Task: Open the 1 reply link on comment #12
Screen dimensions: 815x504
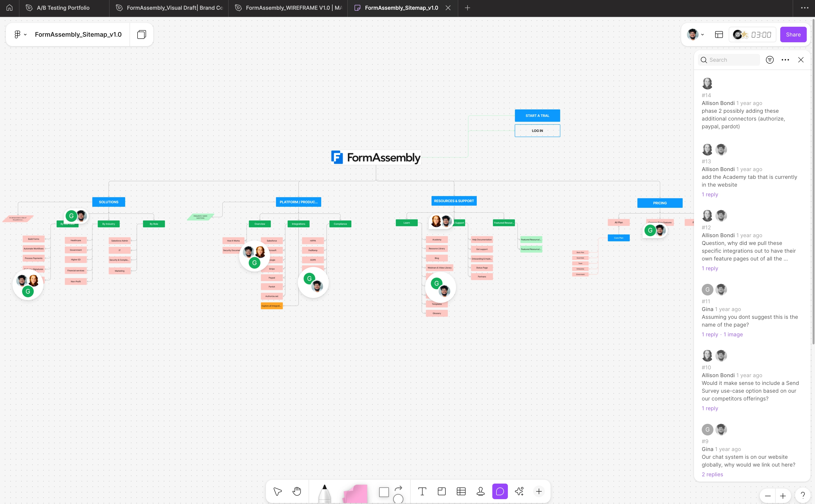Action: pos(710,268)
